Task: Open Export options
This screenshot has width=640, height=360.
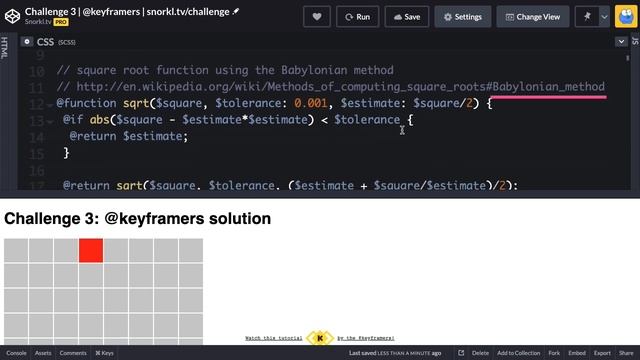Action: (602, 353)
